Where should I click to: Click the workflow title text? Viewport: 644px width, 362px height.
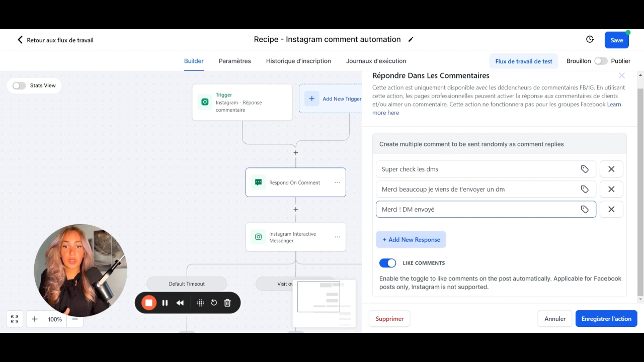(327, 39)
